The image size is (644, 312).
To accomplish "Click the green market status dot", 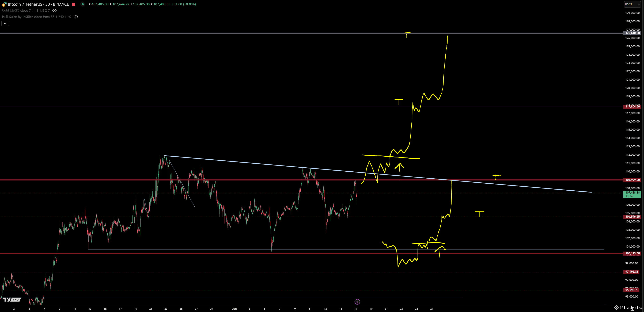I will (82, 4).
